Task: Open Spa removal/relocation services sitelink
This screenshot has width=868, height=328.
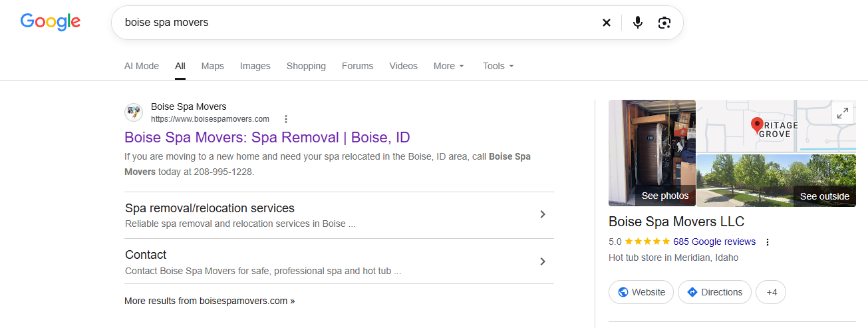Action: click(210, 208)
